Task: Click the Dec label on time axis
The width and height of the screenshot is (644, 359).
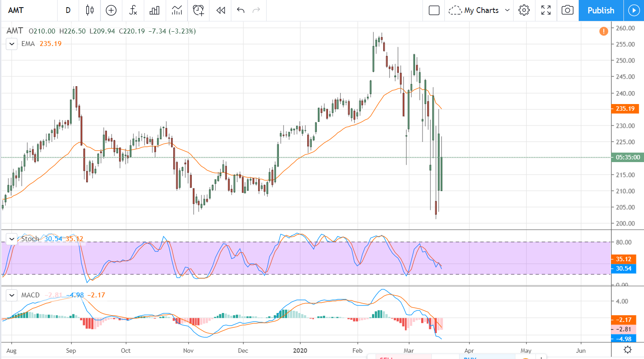Action: pos(243,350)
